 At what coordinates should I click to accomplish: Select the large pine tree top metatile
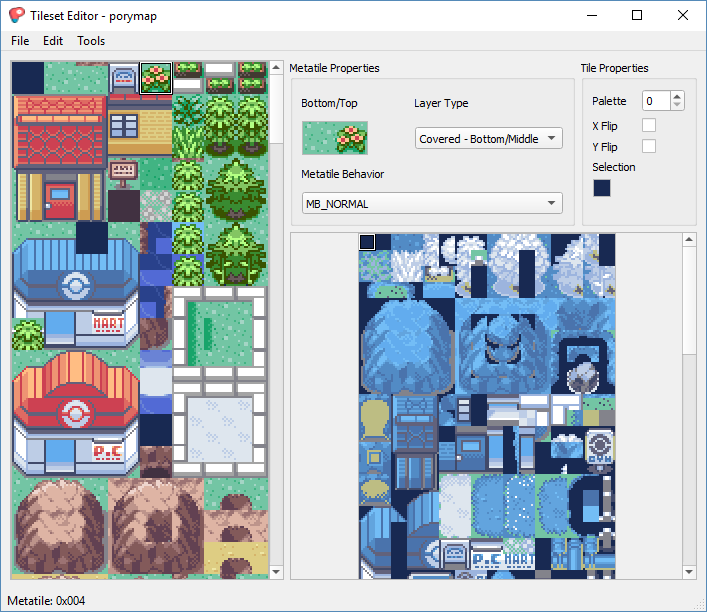236,174
